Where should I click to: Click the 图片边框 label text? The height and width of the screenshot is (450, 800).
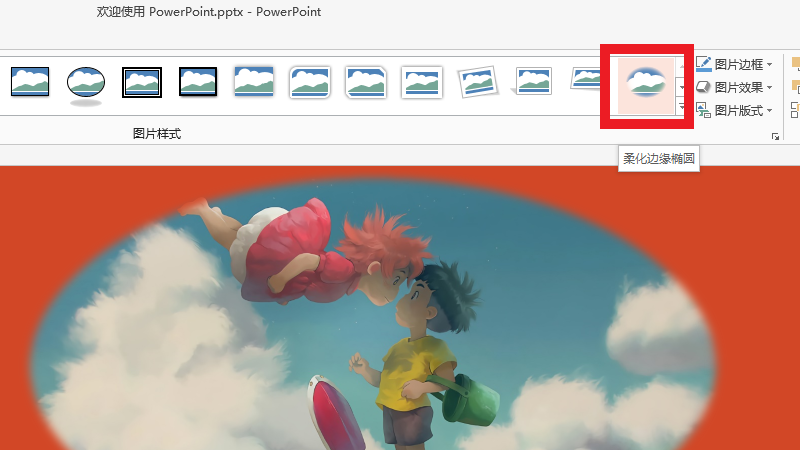[x=739, y=65]
